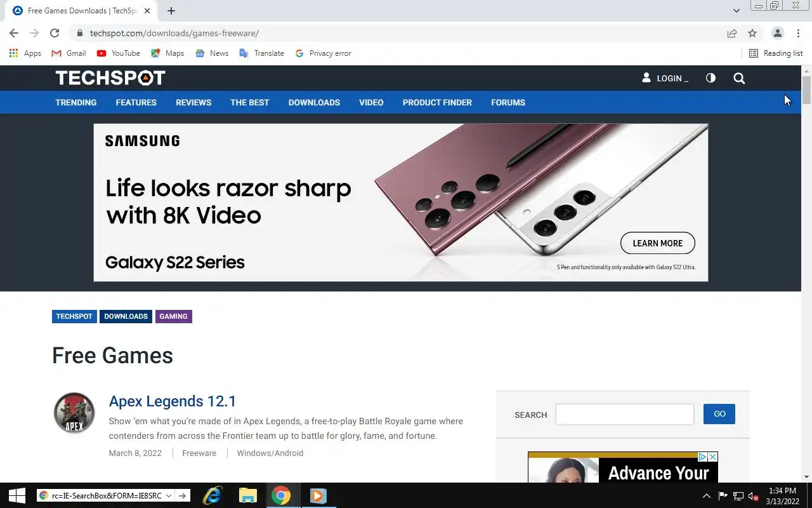Open the Reading list panel
Screen dimensions: 812x508
776,53
